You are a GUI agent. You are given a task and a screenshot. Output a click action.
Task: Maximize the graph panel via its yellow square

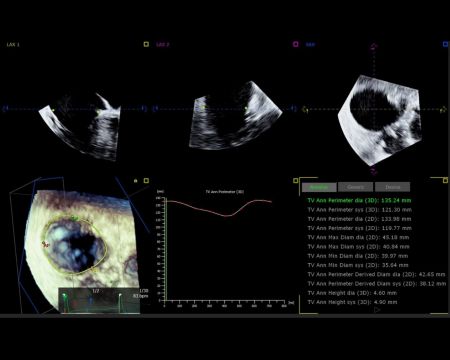pos(295,180)
